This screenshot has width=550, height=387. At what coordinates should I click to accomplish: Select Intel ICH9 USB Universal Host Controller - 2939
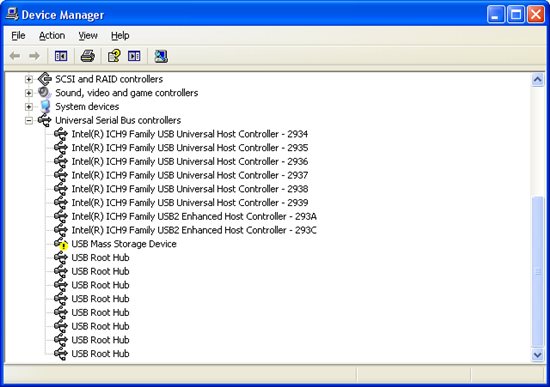click(190, 202)
